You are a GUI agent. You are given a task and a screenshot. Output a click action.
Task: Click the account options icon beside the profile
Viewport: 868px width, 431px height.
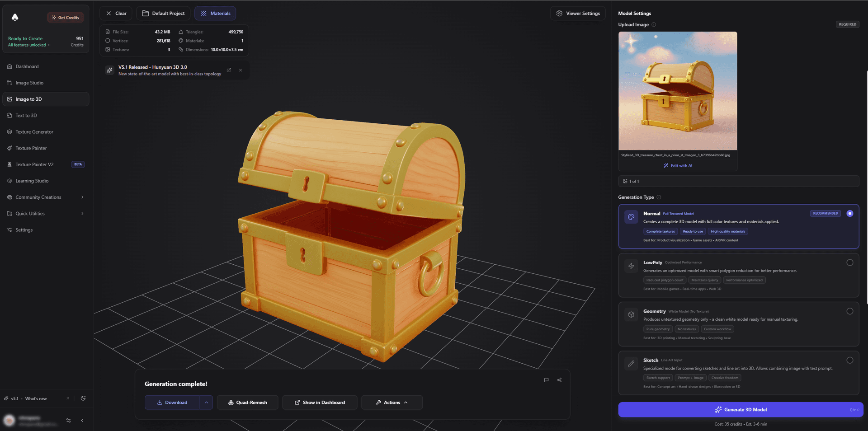tap(68, 420)
